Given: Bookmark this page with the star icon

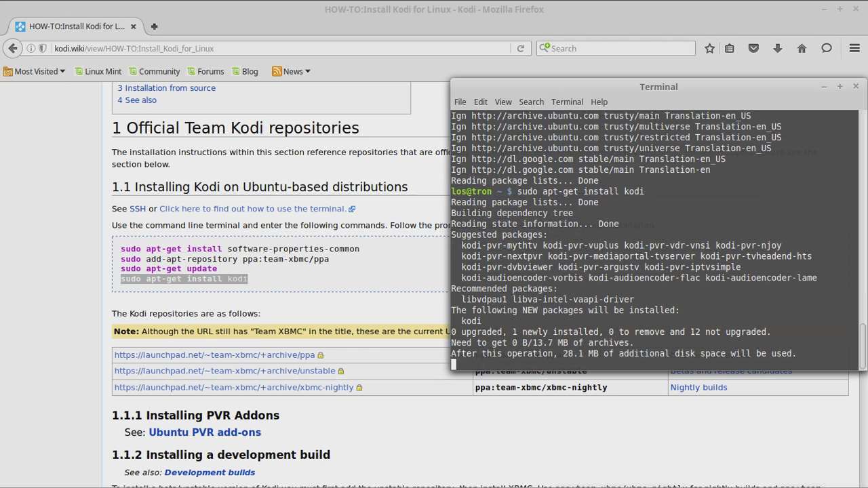Looking at the screenshot, I should [709, 48].
